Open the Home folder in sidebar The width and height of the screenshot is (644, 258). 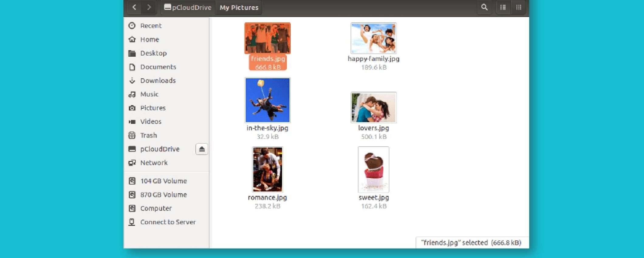[149, 40]
